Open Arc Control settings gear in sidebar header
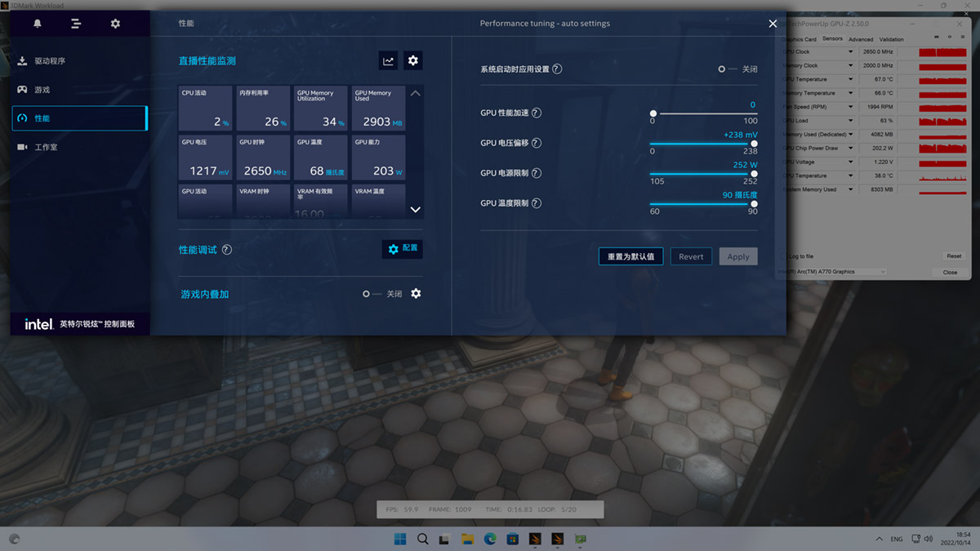This screenshot has height=551, width=980. click(x=115, y=24)
